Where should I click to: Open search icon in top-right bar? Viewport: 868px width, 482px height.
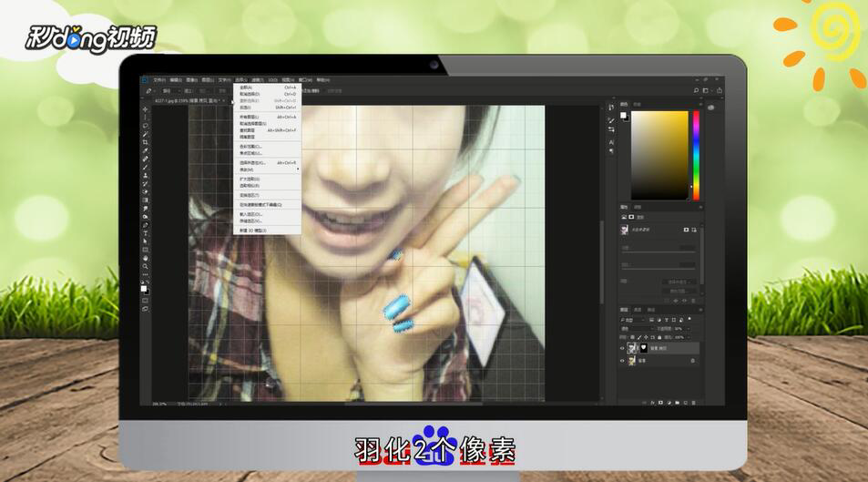point(696,90)
